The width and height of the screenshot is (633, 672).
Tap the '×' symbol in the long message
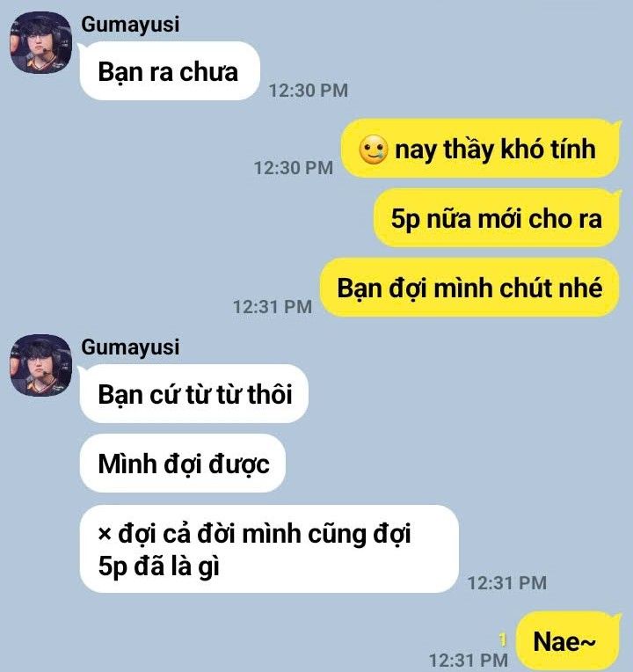pyautogui.click(x=105, y=535)
